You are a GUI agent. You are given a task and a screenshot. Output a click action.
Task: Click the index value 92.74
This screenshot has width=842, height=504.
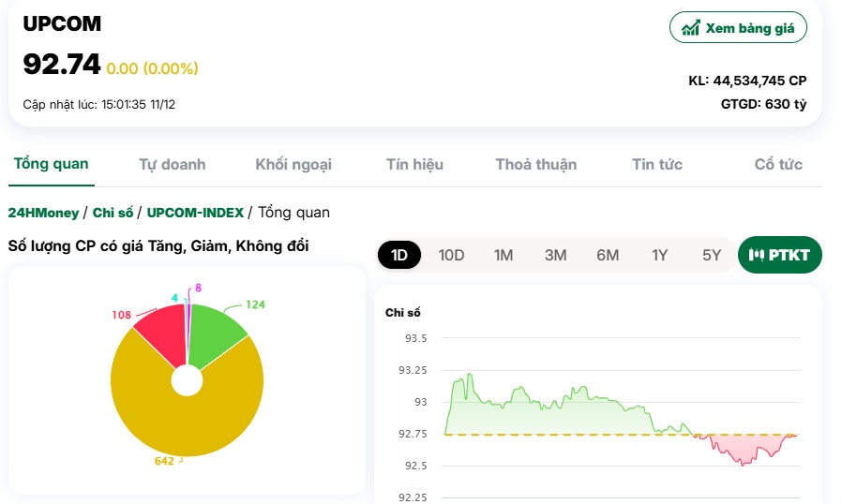click(61, 65)
